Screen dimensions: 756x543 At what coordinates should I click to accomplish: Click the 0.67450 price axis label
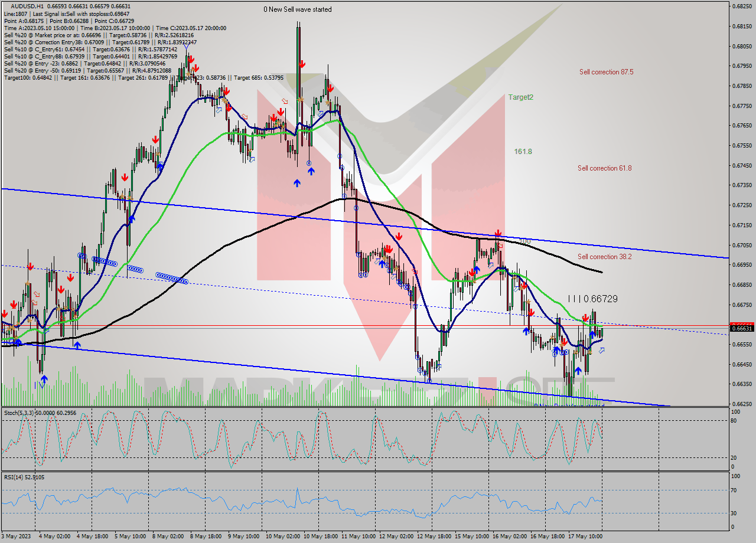tap(743, 165)
